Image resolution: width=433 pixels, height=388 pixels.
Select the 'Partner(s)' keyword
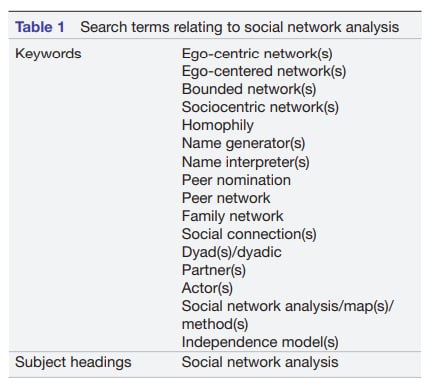(214, 270)
